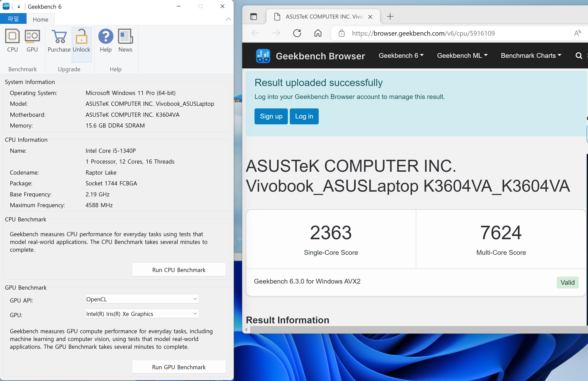
Task: Click the Microsoft Windows 11 Pro operating system value
Action: pos(130,93)
